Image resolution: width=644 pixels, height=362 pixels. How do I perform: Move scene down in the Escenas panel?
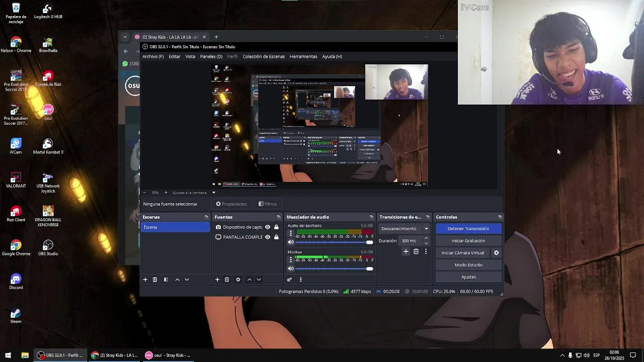[x=187, y=280]
